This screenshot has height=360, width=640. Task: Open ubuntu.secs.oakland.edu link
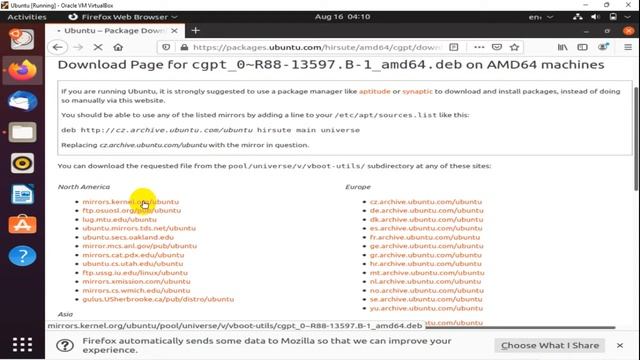(x=128, y=237)
